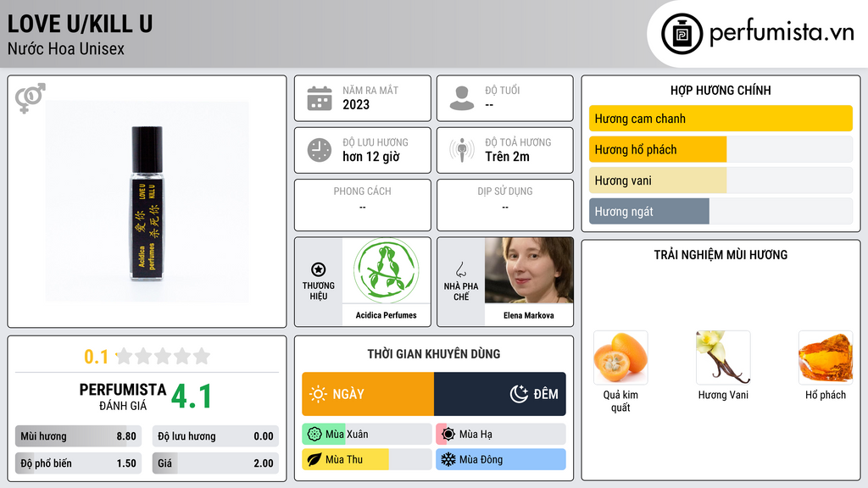Open the Elena Markova perfumer photo
Screen dimensions: 868x488
(529, 270)
